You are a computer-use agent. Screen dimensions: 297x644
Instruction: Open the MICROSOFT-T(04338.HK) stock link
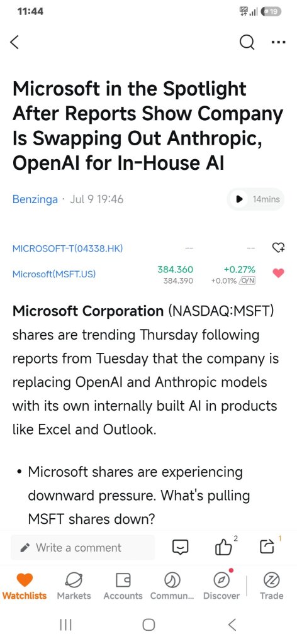coord(68,248)
